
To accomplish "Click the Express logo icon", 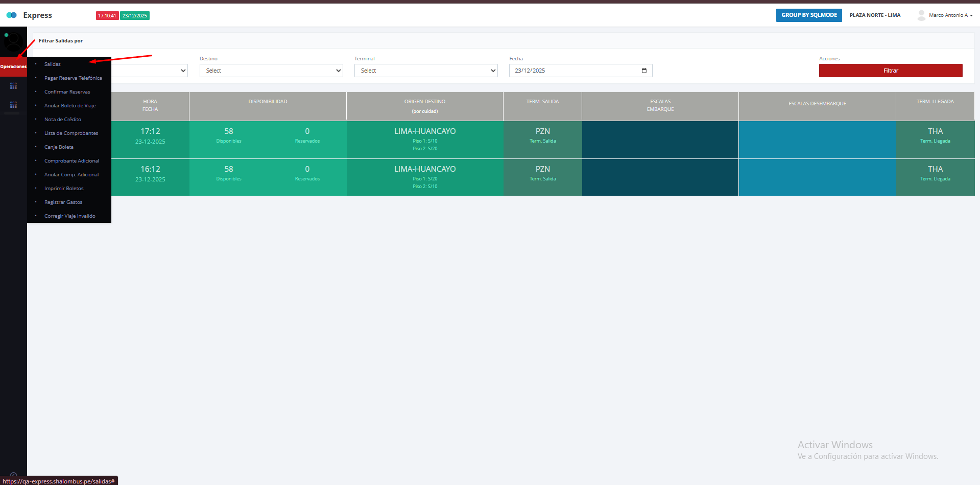I will pos(11,15).
